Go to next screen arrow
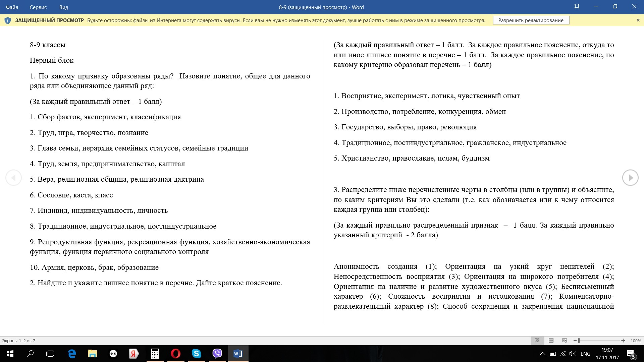Viewport: 644px width, 362px height. coord(630,178)
